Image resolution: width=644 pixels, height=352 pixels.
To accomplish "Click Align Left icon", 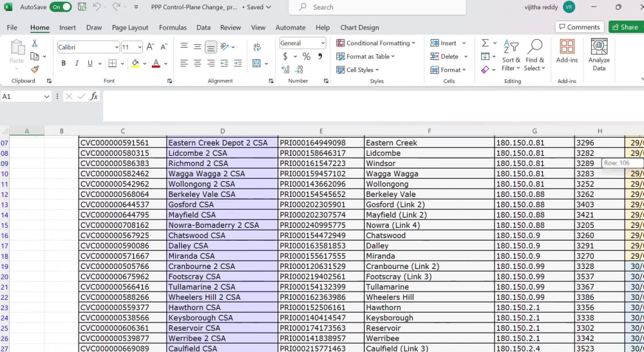I will point(184,63).
